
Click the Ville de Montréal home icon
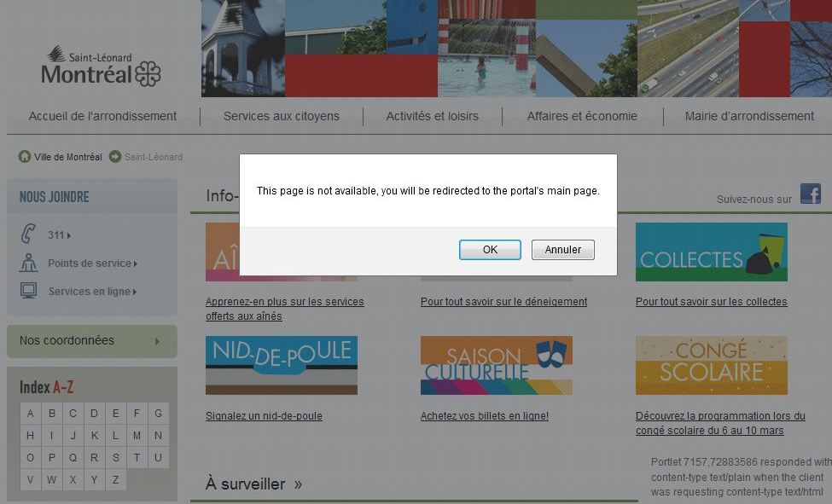pyautogui.click(x=25, y=157)
